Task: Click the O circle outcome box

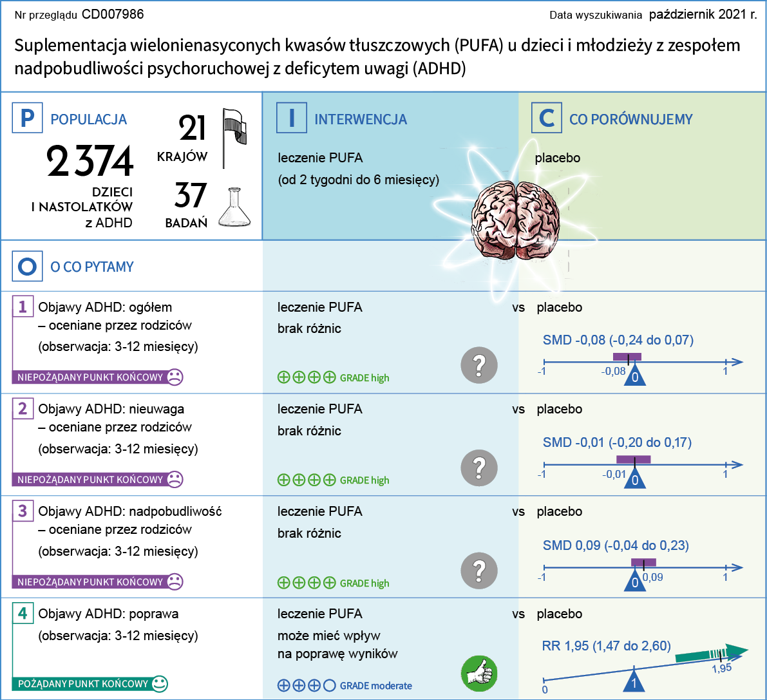Action: (x=27, y=267)
